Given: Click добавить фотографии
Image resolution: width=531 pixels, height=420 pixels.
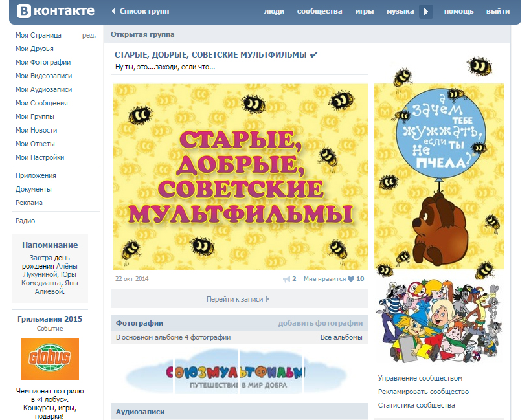Looking at the screenshot, I should point(321,323).
